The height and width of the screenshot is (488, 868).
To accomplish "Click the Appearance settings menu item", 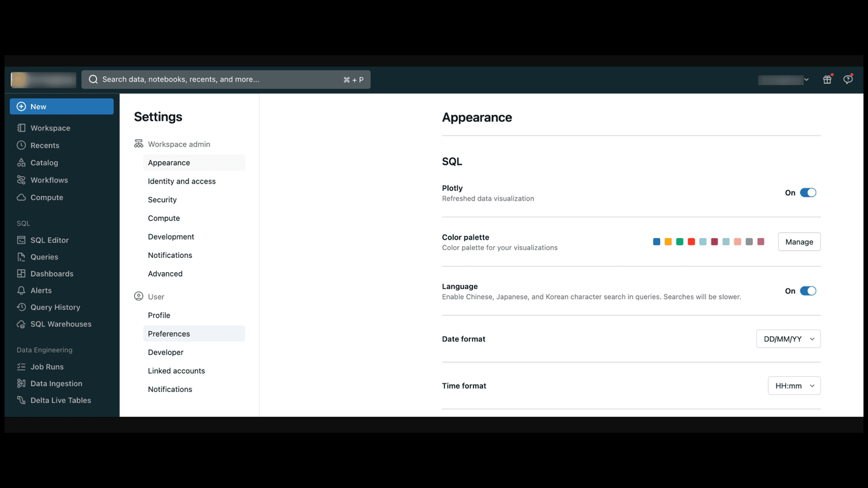I will [x=169, y=162].
